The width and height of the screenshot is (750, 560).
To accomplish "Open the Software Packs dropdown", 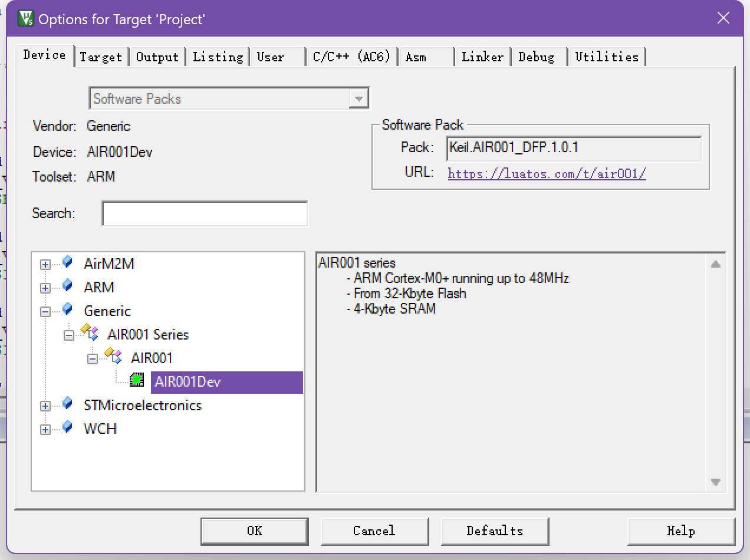I will [x=358, y=99].
